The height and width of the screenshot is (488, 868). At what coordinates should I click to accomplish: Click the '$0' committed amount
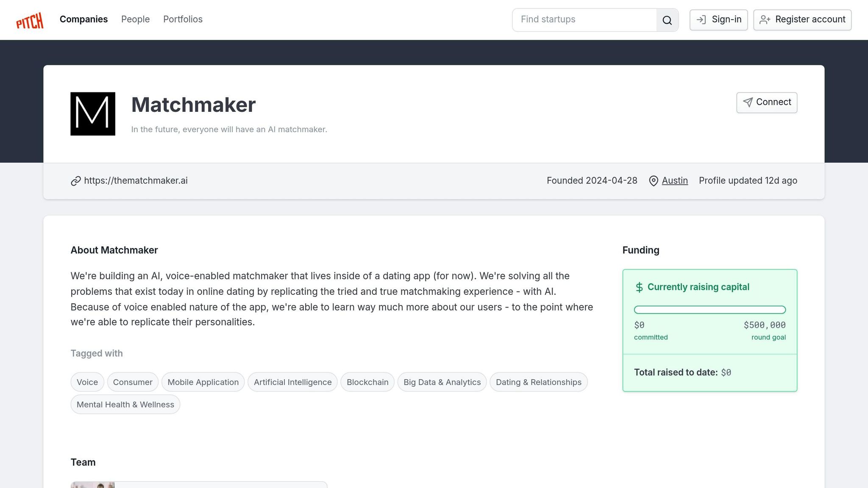639,325
